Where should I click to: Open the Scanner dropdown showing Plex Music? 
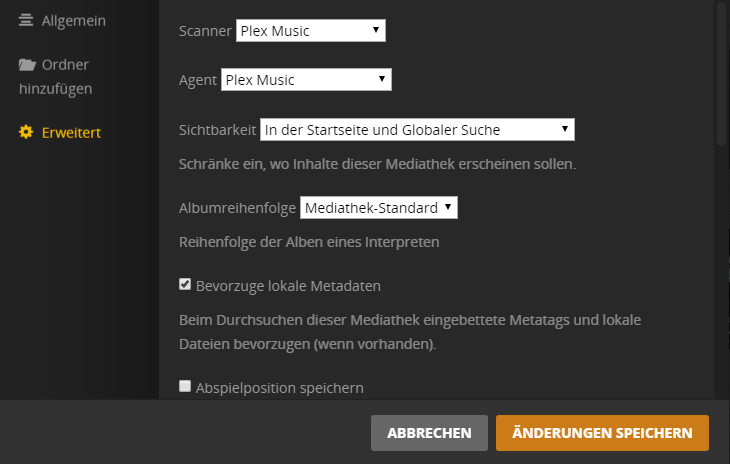[x=310, y=31]
